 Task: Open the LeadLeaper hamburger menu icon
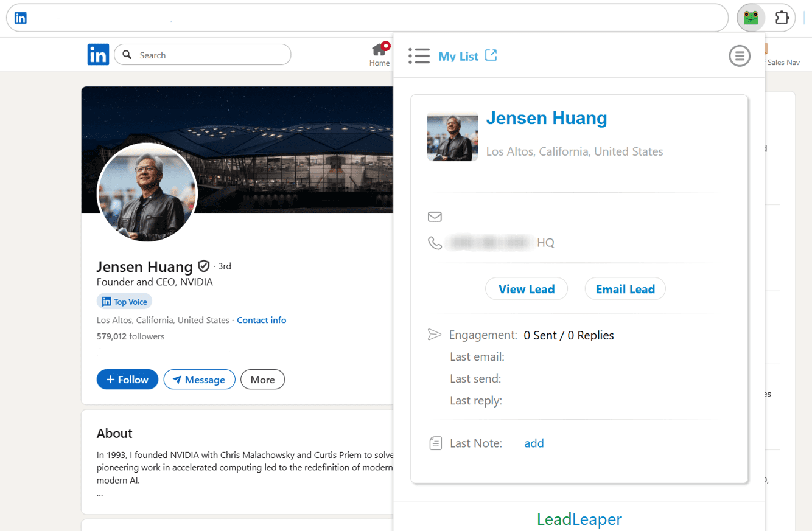pos(740,57)
